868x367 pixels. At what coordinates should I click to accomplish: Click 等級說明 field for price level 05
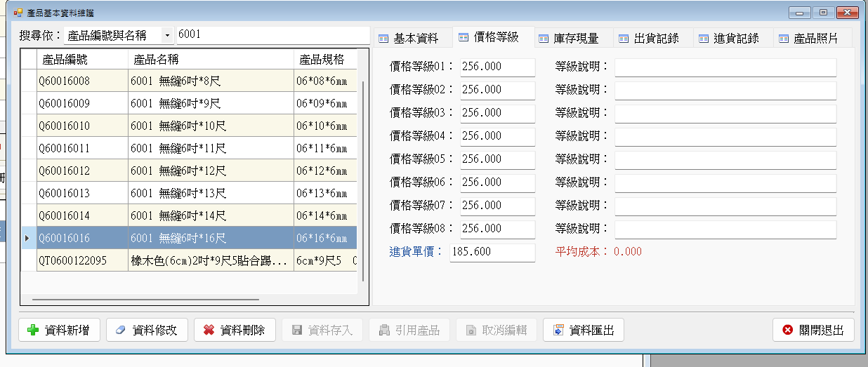[x=725, y=159]
